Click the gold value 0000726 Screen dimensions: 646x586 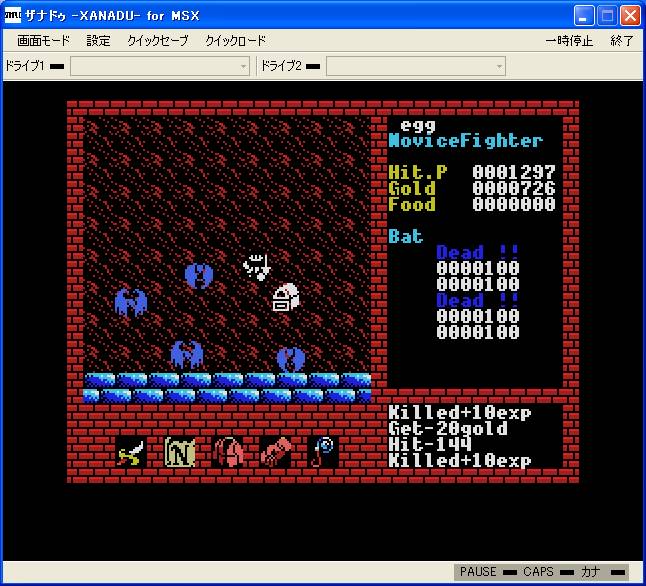coord(514,188)
